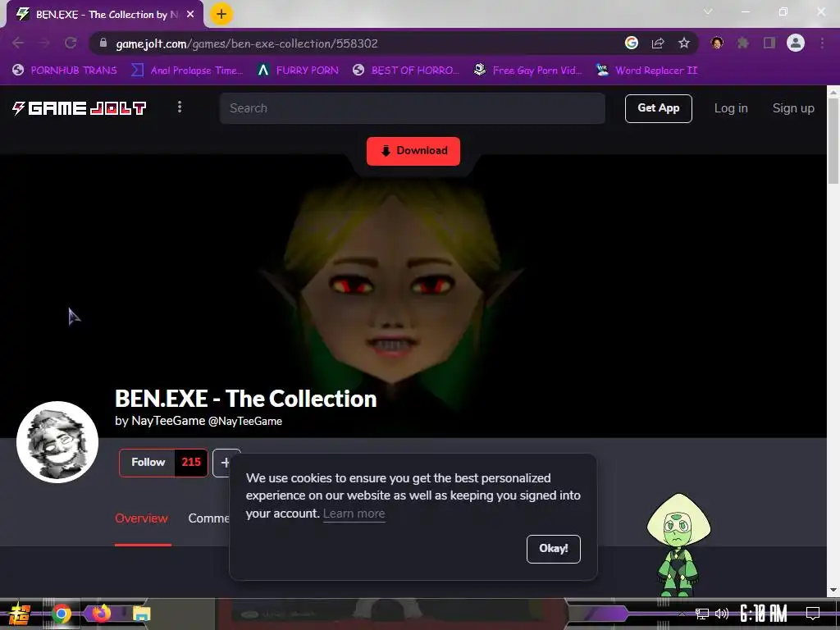Viewport: 840px width, 630px height.
Task: Toggle the browser side panel icon
Action: pyautogui.click(x=769, y=43)
